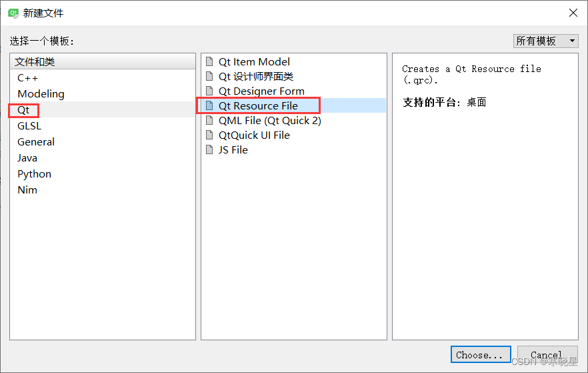
Task: Select the Nim category
Action: pos(103,190)
